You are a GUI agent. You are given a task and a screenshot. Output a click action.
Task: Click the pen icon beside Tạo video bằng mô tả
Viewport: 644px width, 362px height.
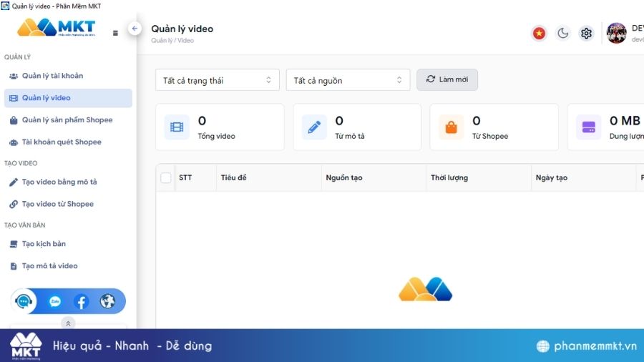(14, 182)
